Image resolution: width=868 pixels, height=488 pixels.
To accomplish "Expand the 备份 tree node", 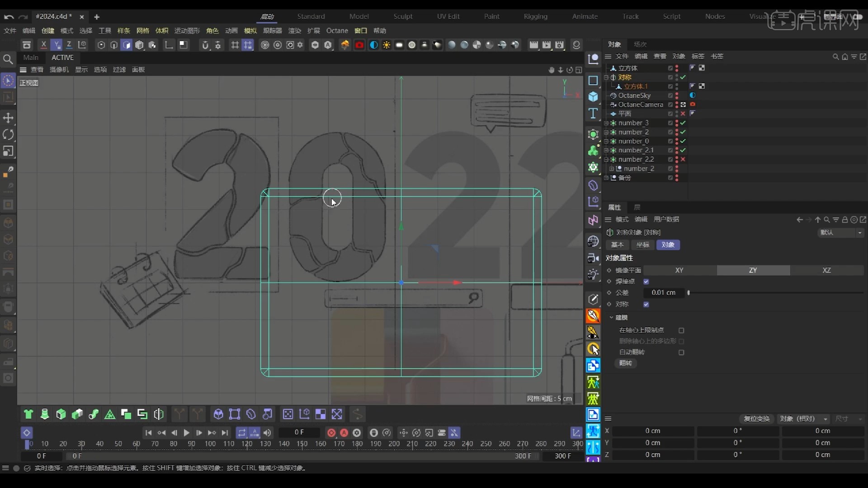I will (606, 178).
